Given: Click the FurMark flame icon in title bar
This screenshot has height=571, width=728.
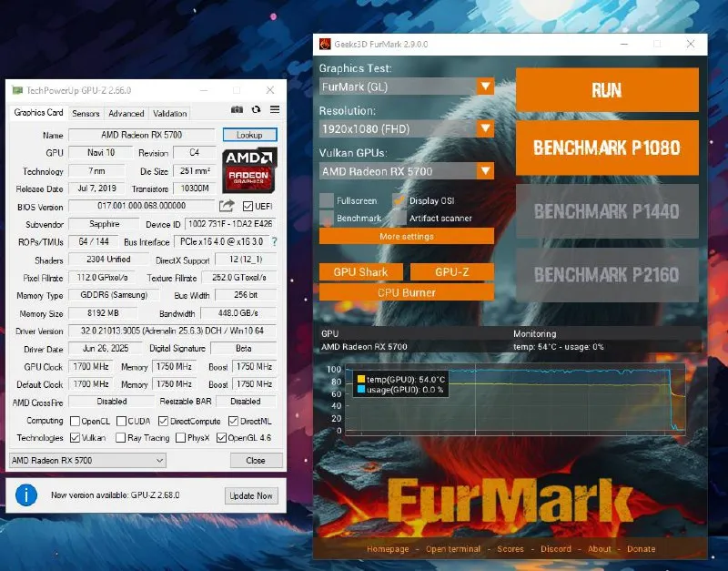Looking at the screenshot, I should 324,44.
